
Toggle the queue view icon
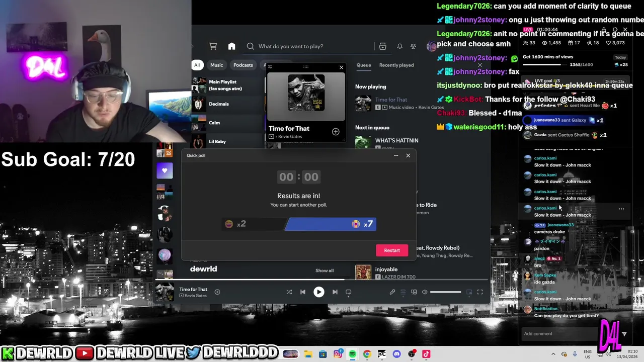pyautogui.click(x=403, y=292)
